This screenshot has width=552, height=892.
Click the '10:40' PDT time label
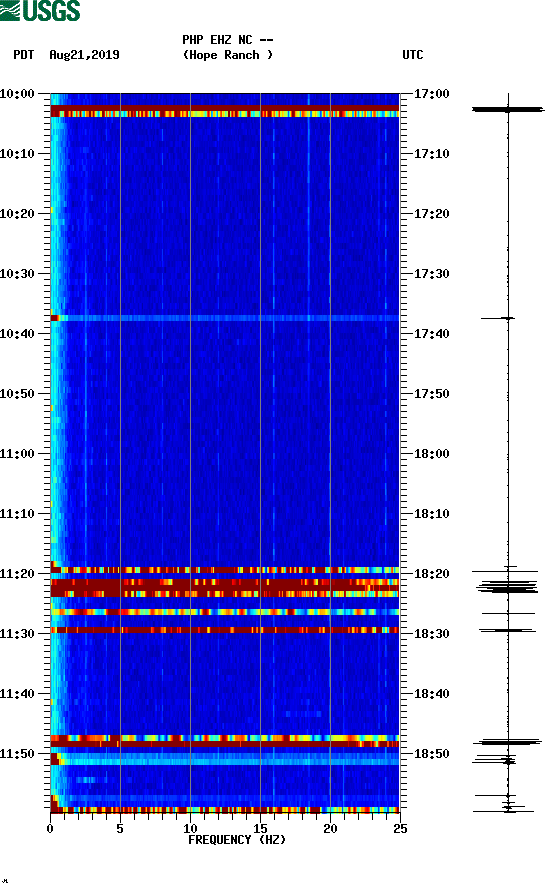coord(17,333)
